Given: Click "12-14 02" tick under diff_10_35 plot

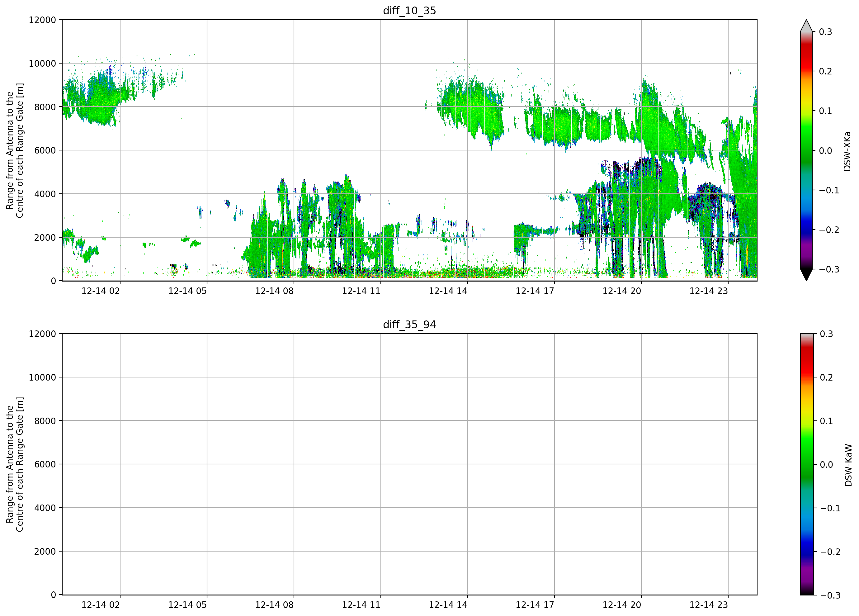Looking at the screenshot, I should click(x=101, y=291).
